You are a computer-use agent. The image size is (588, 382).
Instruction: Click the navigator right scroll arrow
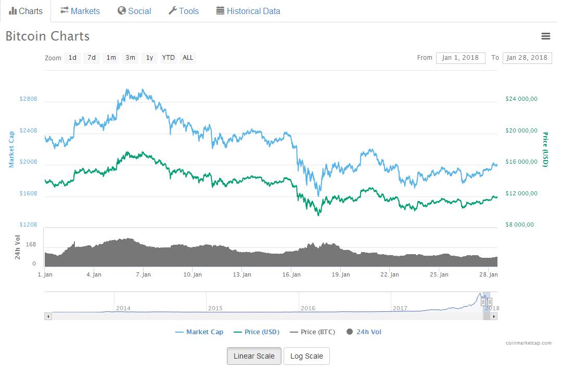pyautogui.click(x=494, y=317)
